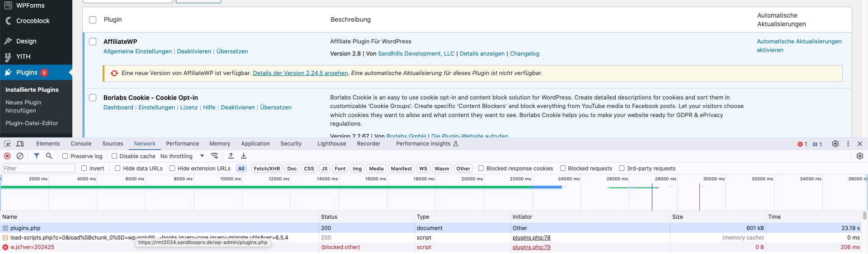Click Sandhills Development, LLC link
The width and height of the screenshot is (868, 254).
coord(416,54)
